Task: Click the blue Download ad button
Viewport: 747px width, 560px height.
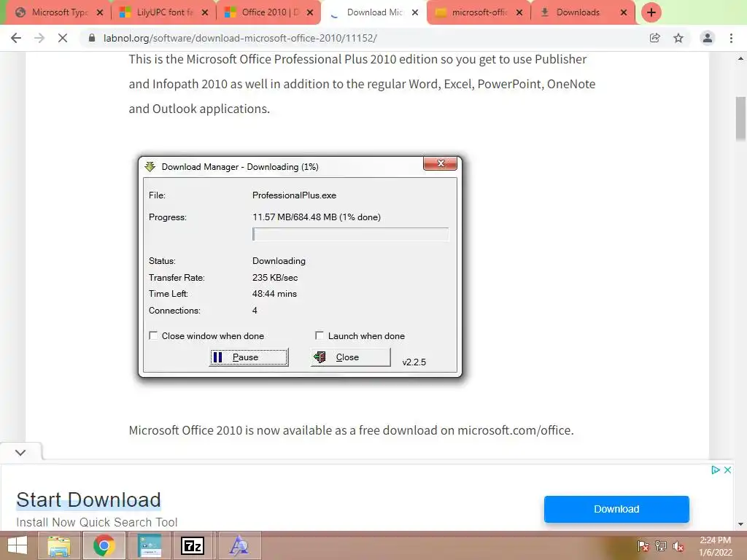Action: click(x=616, y=509)
